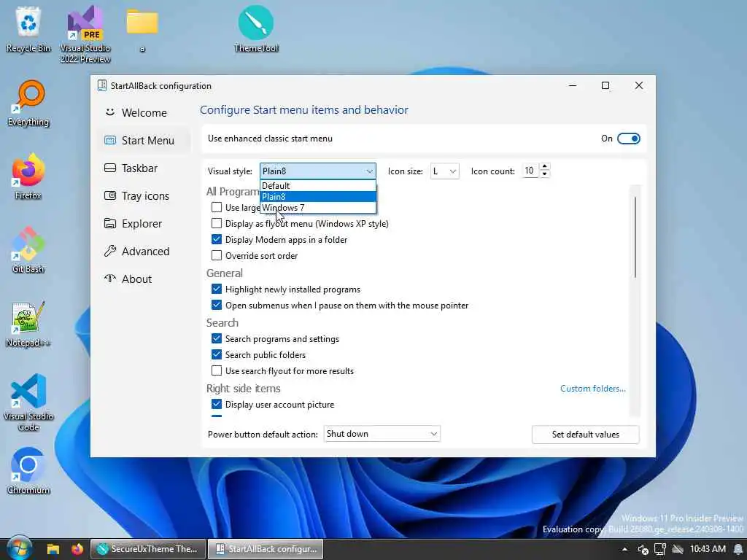The image size is (747, 560).
Task: Launch Notepad++ from the desktop
Action: click(x=28, y=324)
